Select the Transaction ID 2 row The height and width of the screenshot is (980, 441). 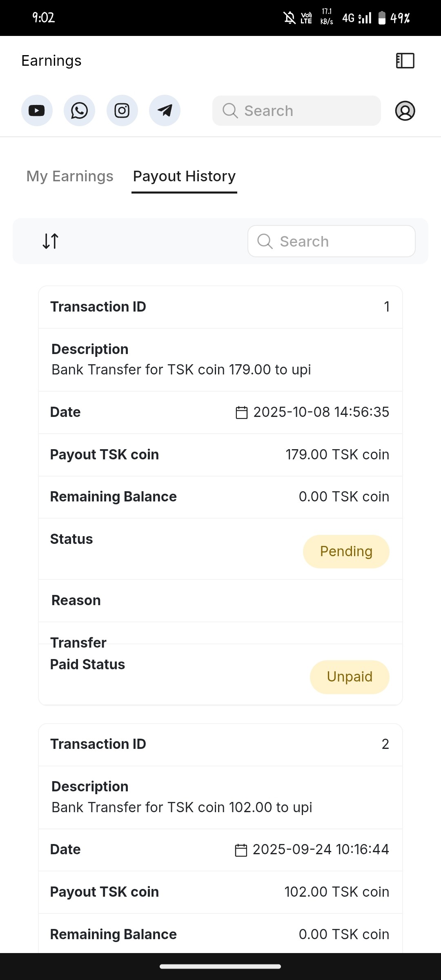pos(220,744)
